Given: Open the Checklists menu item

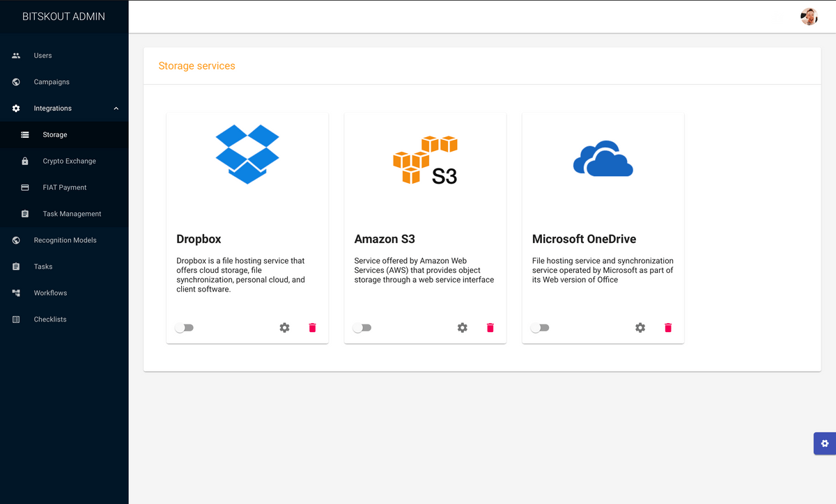Looking at the screenshot, I should click(x=64, y=320).
